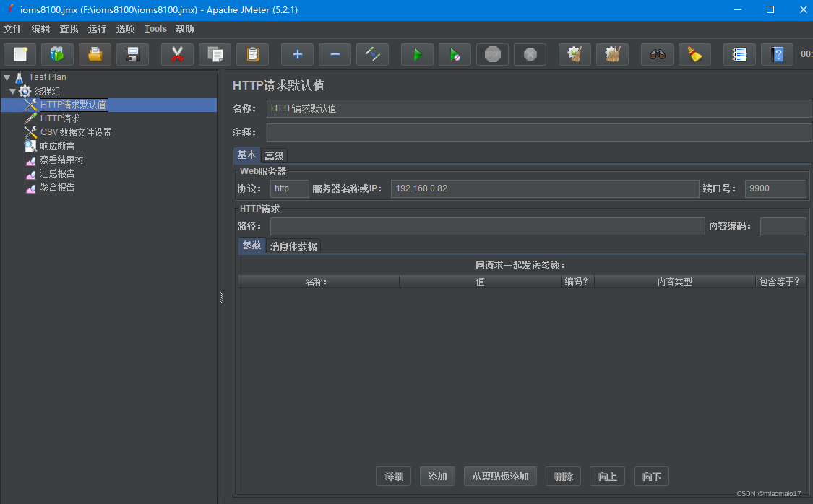Open the 文件 menu

tap(13, 29)
